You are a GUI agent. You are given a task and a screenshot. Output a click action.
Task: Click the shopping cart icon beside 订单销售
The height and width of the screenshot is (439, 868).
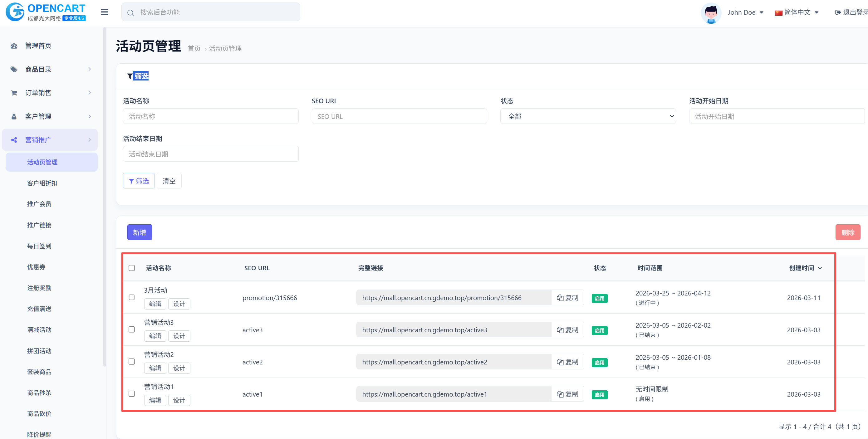[x=14, y=93]
